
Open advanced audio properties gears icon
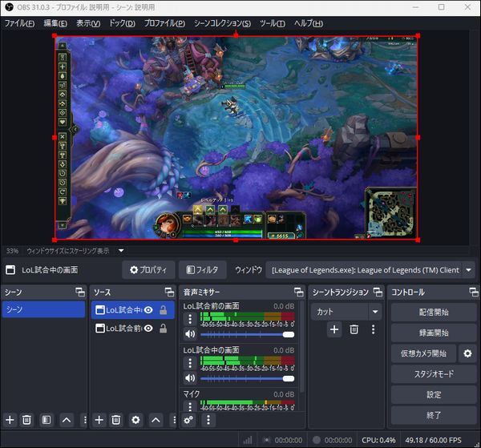188,420
